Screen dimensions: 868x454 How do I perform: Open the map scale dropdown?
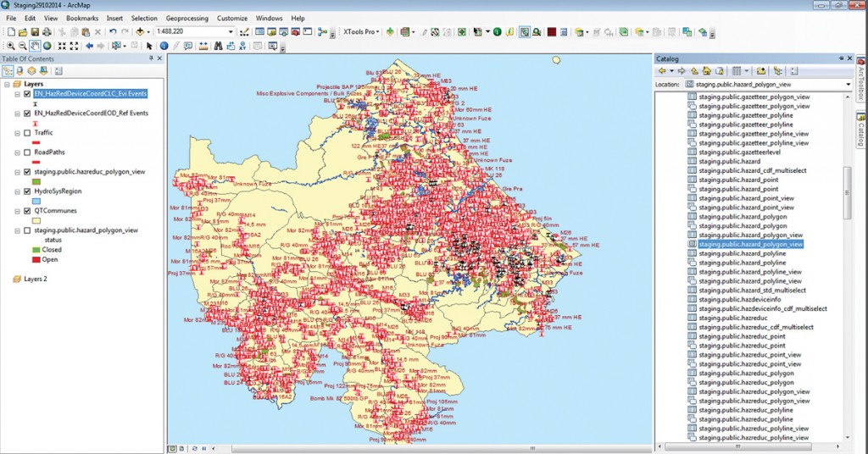(x=231, y=31)
